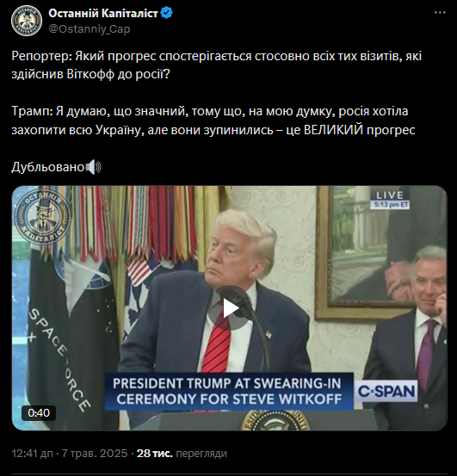This screenshot has height=476, width=457.
Task: Click the blue verified badge
Action: [x=167, y=13]
